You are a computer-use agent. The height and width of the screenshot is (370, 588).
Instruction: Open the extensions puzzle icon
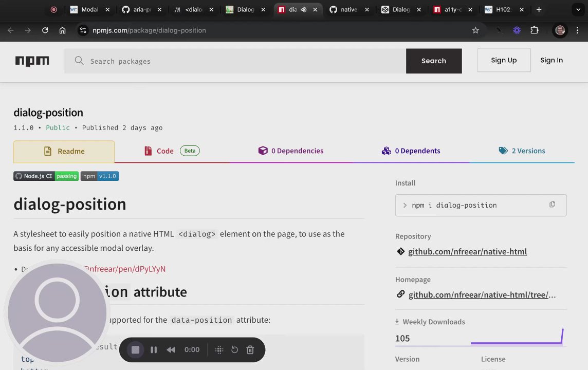pos(535,30)
